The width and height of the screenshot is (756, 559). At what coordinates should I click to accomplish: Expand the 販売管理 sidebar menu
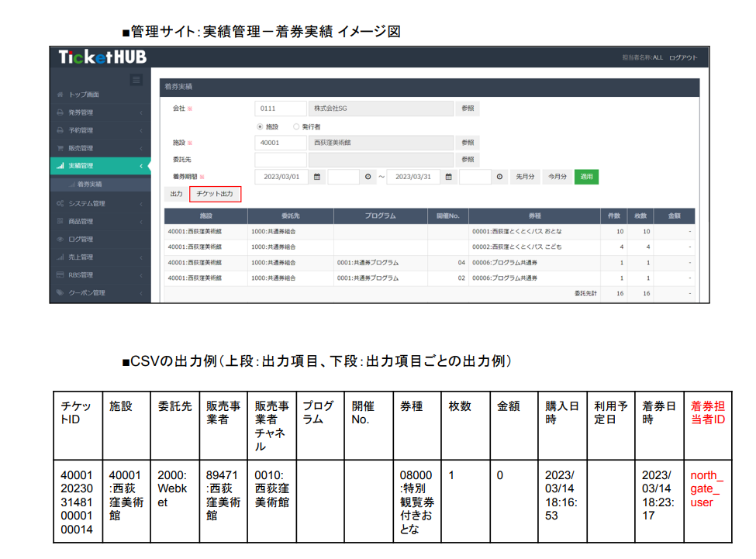tap(81, 148)
